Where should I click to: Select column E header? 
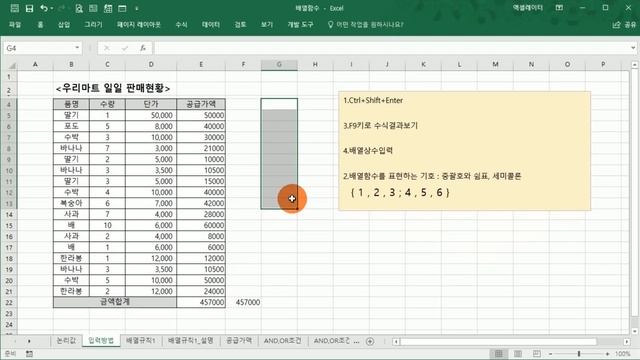(x=201, y=64)
